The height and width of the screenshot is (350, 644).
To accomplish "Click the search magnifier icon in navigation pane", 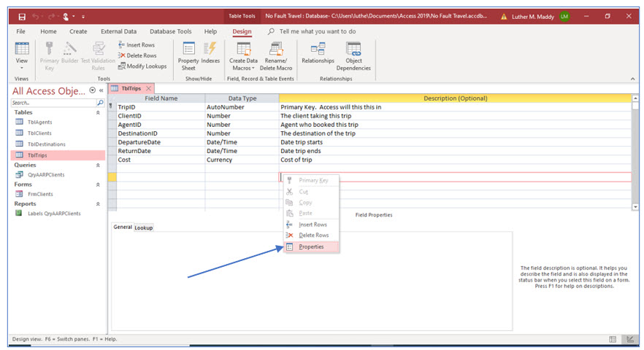I will (100, 103).
